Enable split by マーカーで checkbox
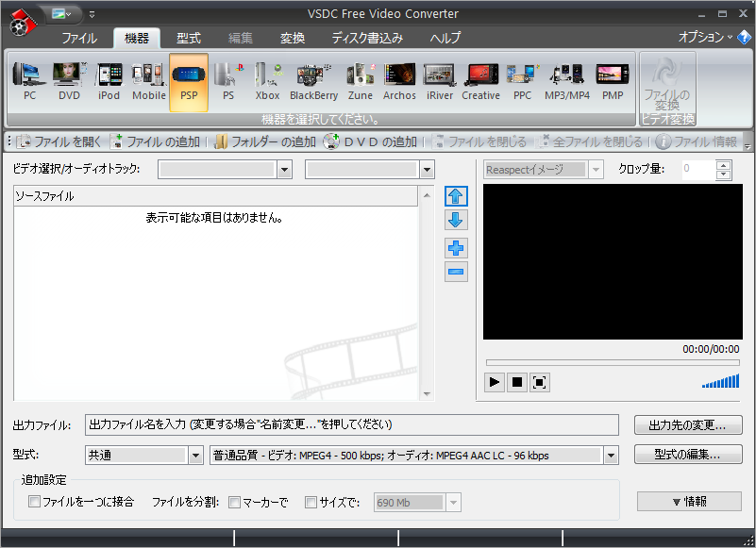Screen dimensions: 756x548 (x=234, y=502)
